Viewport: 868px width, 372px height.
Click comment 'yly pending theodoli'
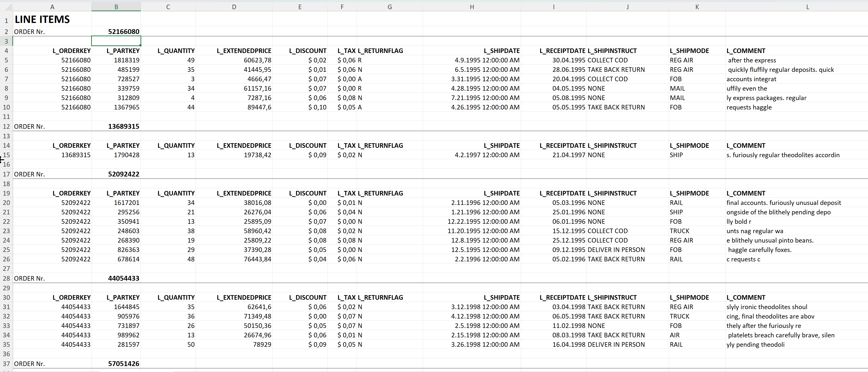click(755, 345)
